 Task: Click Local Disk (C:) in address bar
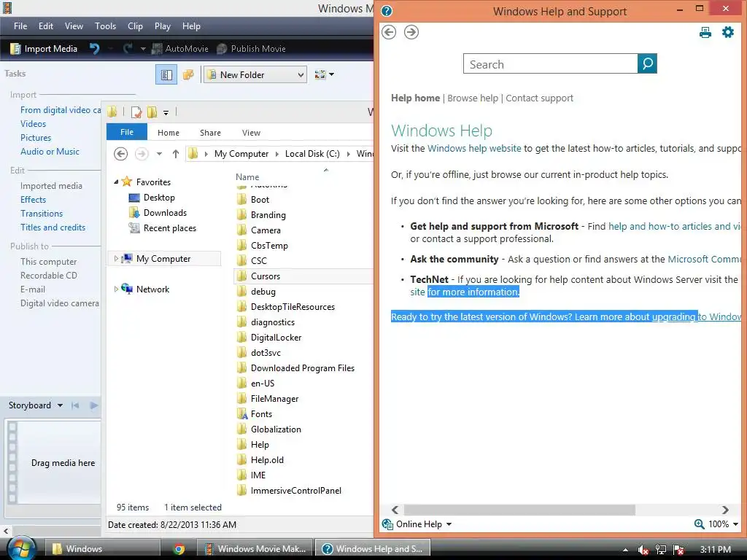click(x=312, y=154)
